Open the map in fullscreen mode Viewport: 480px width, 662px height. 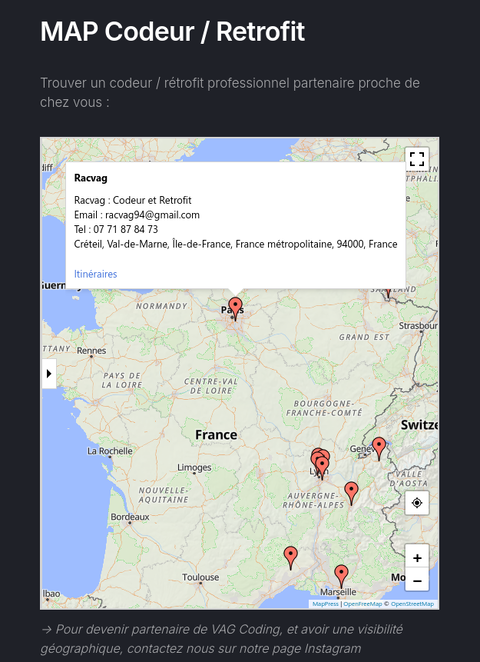tap(417, 159)
